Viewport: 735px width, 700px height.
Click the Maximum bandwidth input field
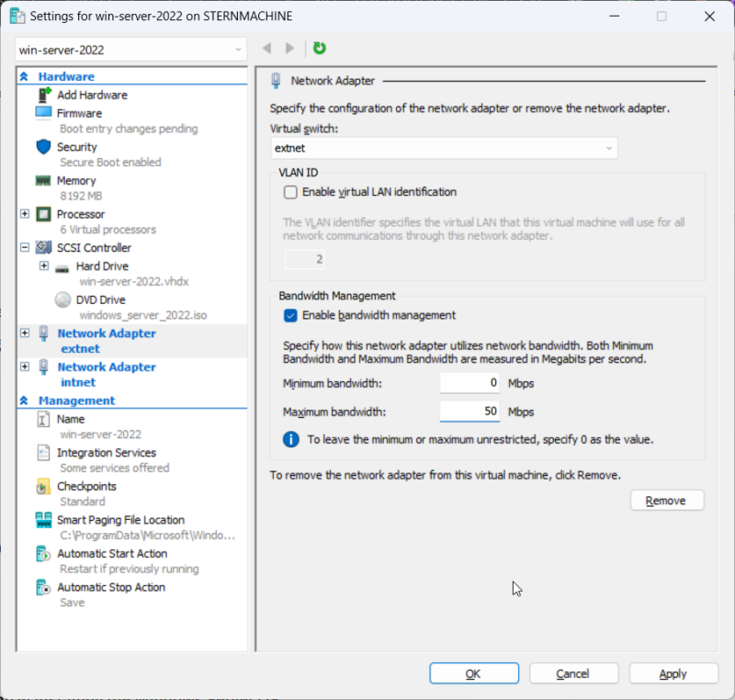click(x=469, y=412)
